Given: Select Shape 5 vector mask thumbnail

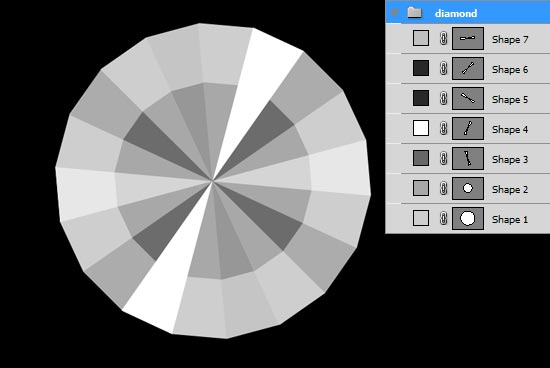Looking at the screenshot, I should pyautogui.click(x=468, y=98).
